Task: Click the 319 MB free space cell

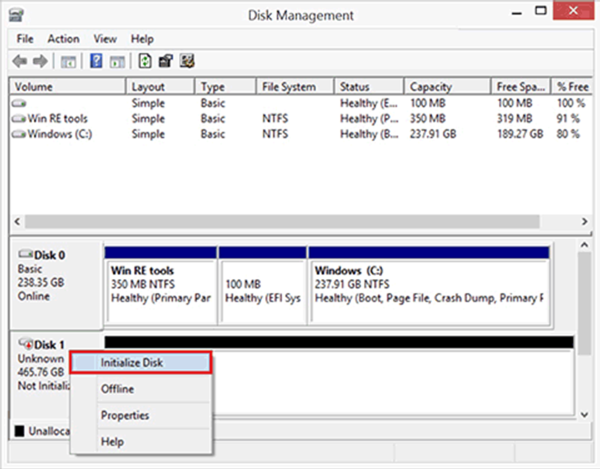Action: coord(515,119)
